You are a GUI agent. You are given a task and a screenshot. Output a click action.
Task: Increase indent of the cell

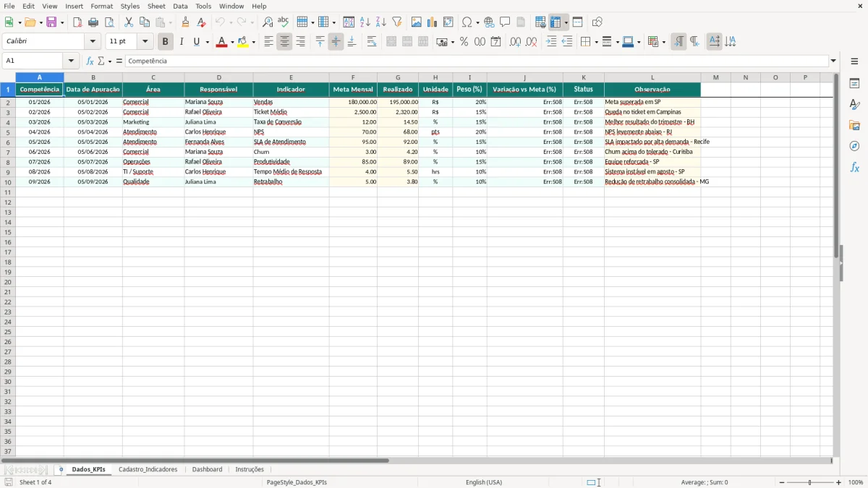(x=551, y=42)
